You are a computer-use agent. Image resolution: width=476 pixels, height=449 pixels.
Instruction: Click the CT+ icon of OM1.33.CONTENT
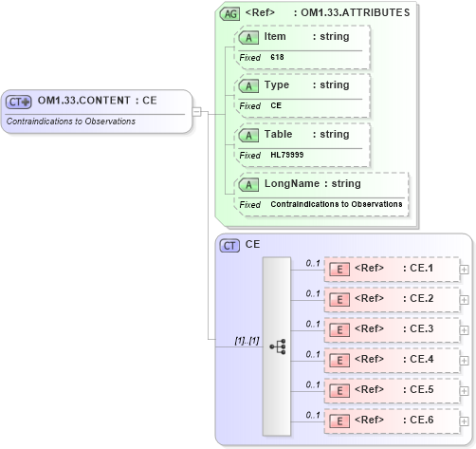click(19, 102)
